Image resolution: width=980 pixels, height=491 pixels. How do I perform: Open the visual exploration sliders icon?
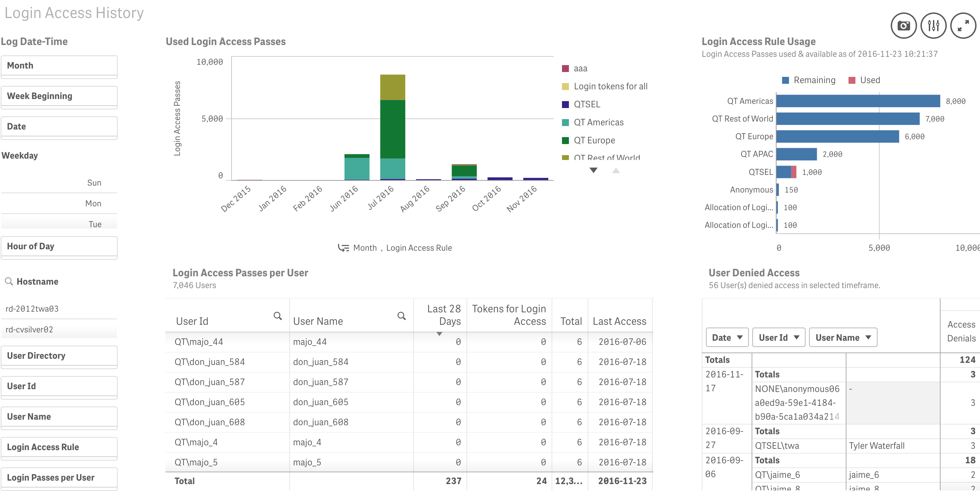coord(933,25)
